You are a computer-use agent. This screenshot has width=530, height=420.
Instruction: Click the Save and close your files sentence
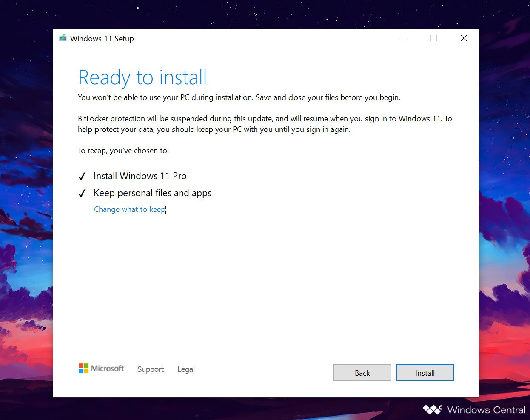328,97
